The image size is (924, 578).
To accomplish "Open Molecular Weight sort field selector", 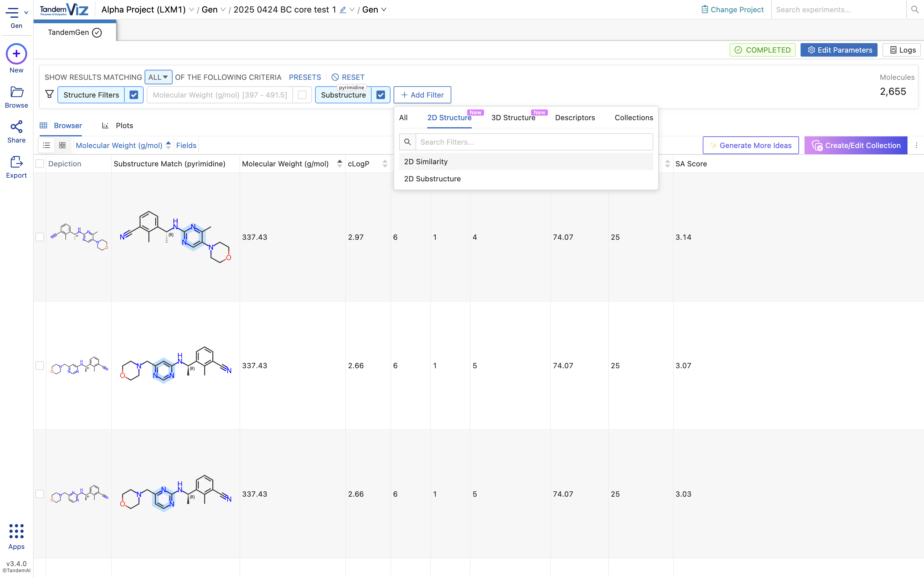I will click(119, 145).
